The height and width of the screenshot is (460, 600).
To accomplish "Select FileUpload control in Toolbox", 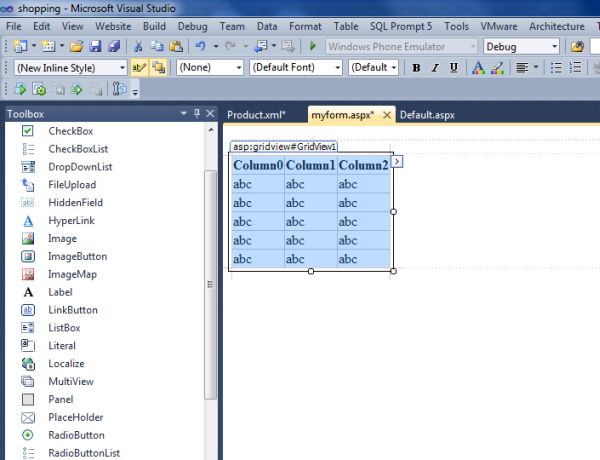I will click(72, 184).
